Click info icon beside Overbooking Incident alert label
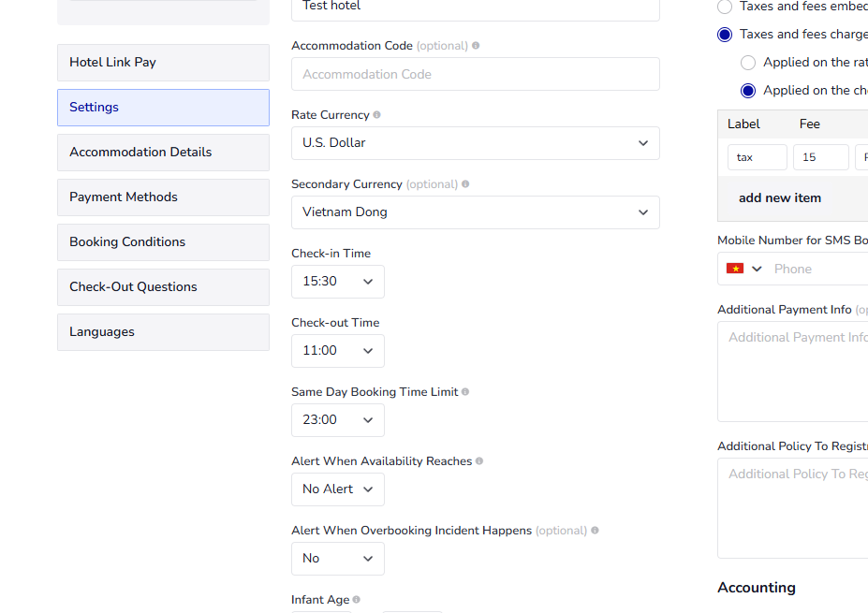 click(x=595, y=530)
